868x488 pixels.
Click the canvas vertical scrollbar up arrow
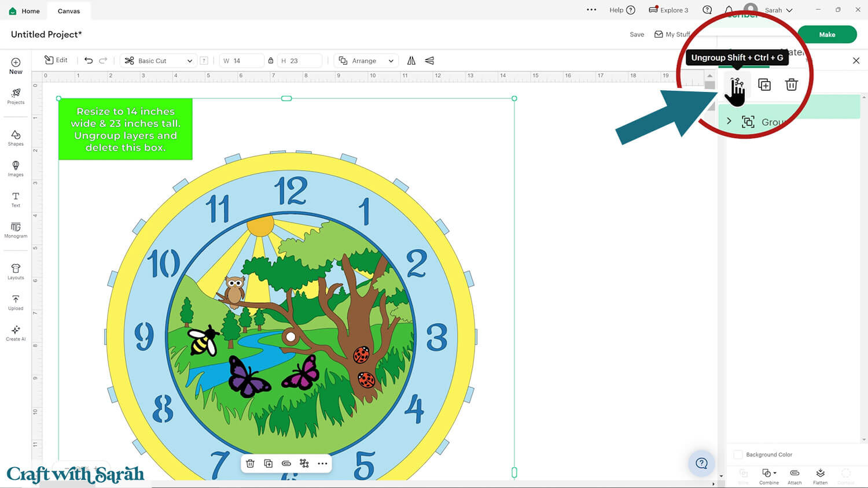tap(710, 76)
